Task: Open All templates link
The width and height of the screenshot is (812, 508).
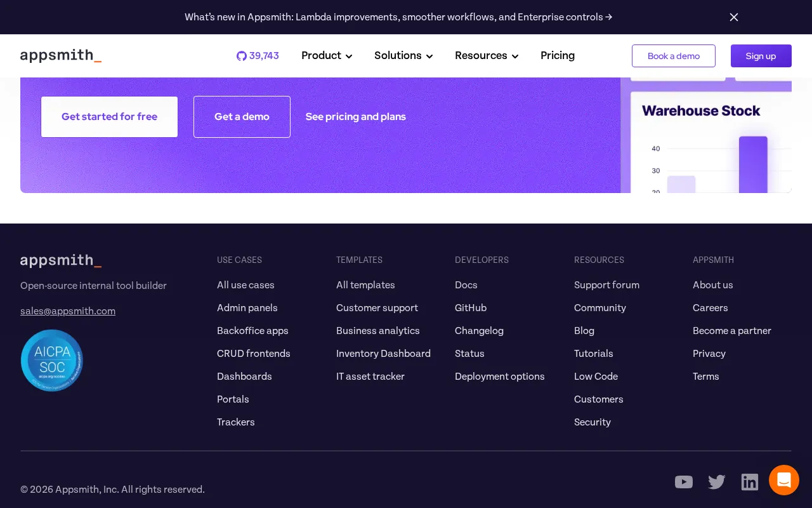Action: (x=365, y=285)
